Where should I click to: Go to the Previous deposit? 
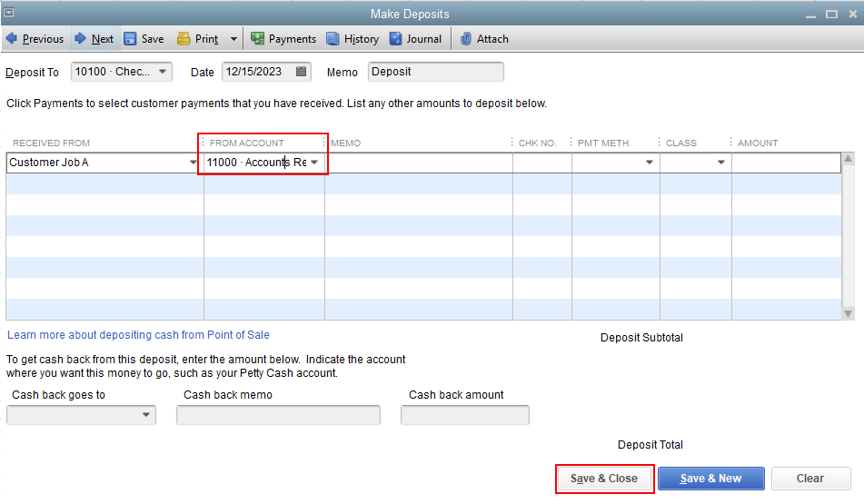point(35,38)
